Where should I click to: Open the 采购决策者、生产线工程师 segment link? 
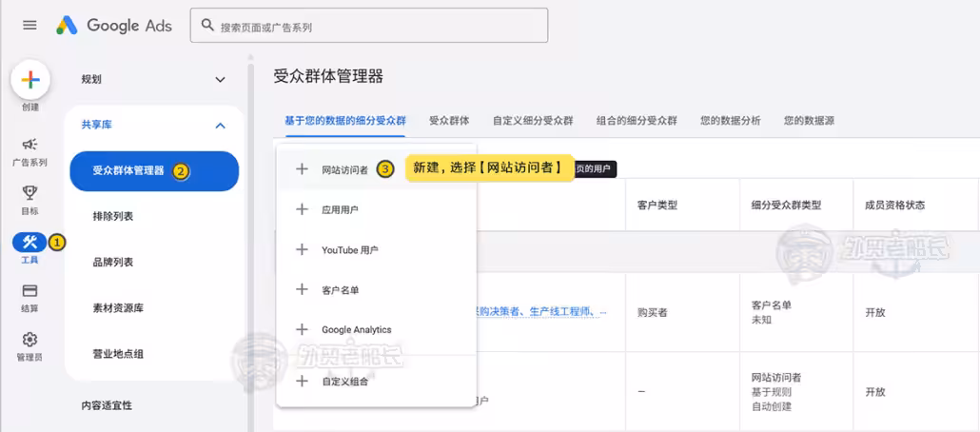541,311
